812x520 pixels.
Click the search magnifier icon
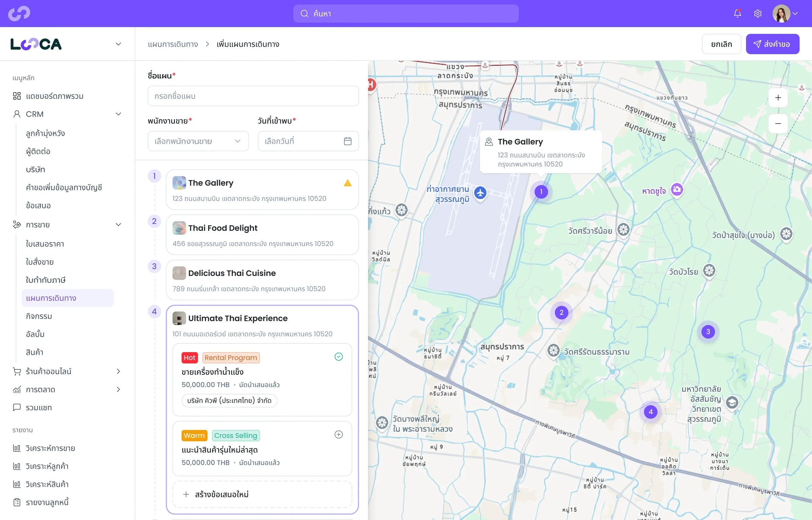point(304,14)
